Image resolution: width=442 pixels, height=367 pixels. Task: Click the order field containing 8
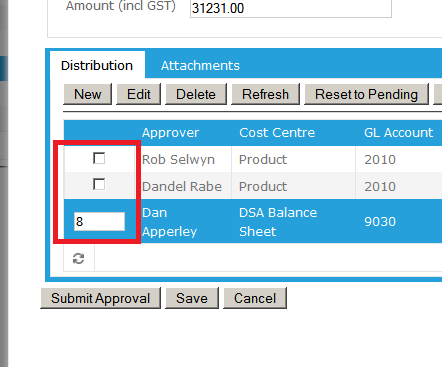pyautogui.click(x=99, y=221)
